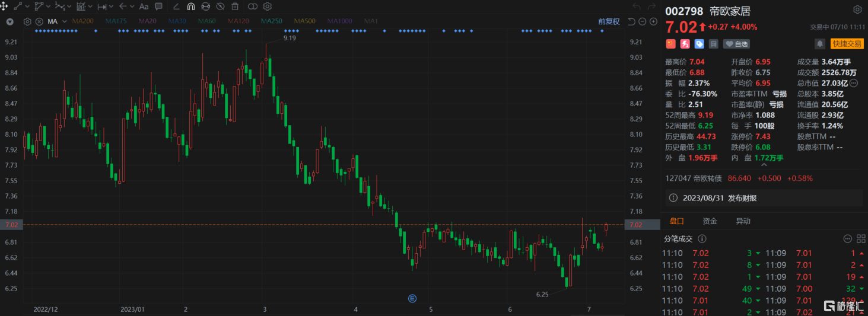This screenshot has height=316, width=868.
Task: Zoom in the chart
Action: (653, 21)
